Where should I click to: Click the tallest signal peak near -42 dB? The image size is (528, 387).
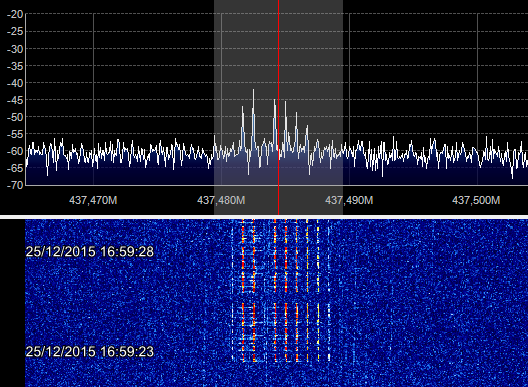(254, 90)
